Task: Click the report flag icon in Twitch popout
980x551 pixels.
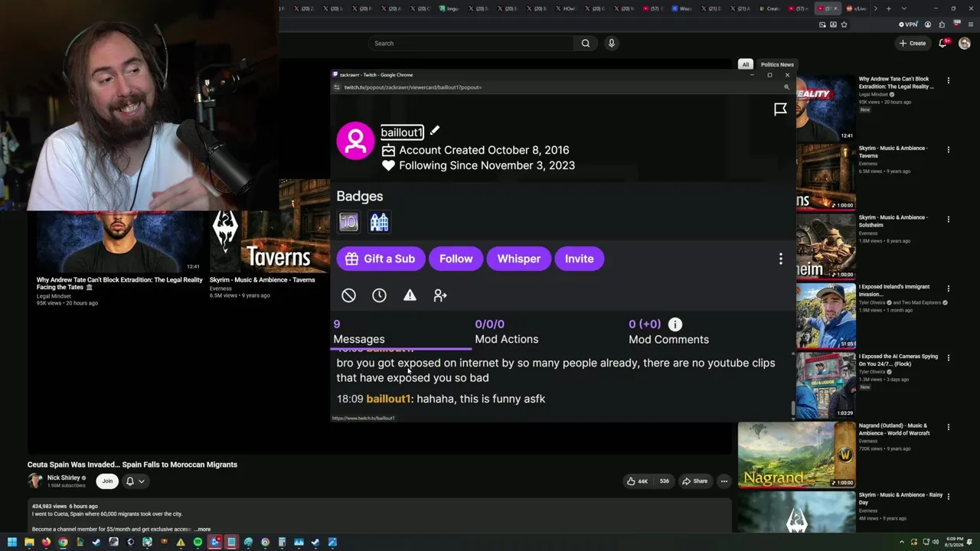Action: pos(780,109)
